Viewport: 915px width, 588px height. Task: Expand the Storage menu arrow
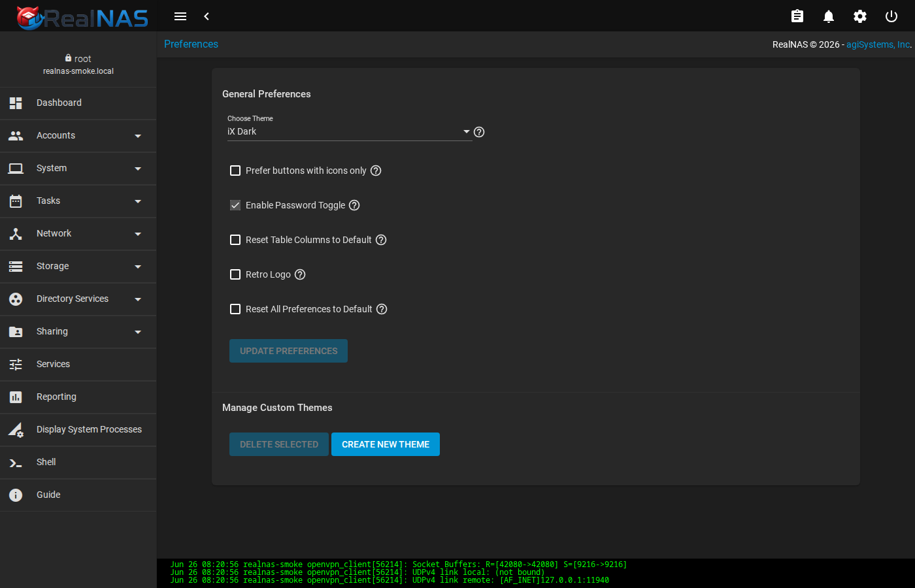(138, 267)
